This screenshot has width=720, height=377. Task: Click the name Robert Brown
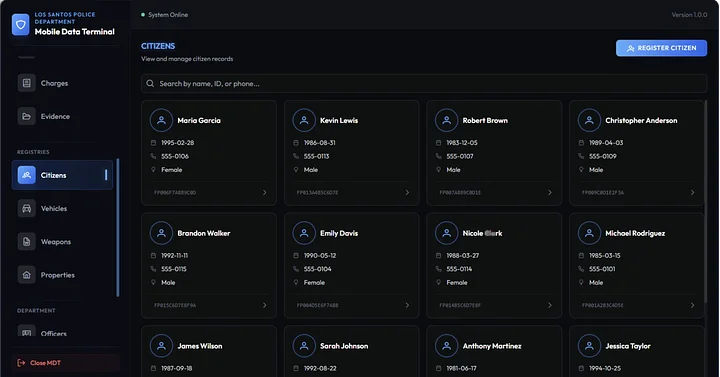(x=485, y=120)
